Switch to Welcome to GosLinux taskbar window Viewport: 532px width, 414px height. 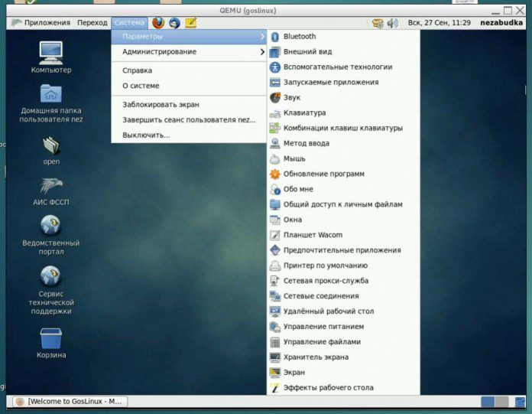tap(70, 402)
